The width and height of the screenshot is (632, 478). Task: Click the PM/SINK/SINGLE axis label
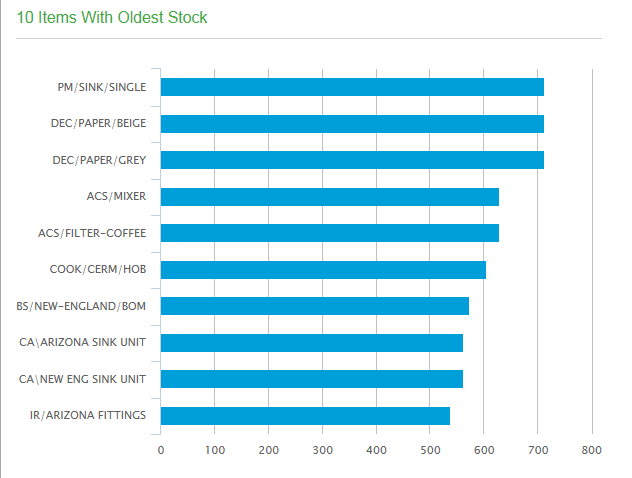(x=102, y=88)
